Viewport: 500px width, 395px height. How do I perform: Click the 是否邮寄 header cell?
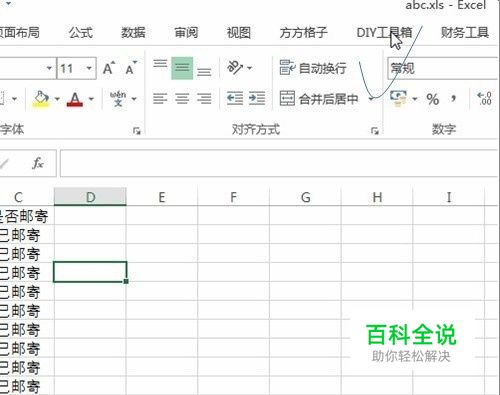27,216
